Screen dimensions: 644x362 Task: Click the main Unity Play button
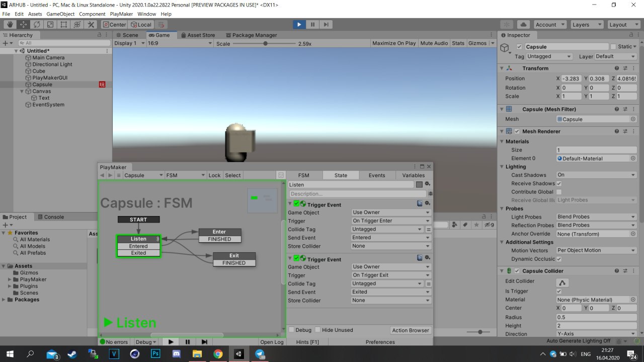(299, 24)
